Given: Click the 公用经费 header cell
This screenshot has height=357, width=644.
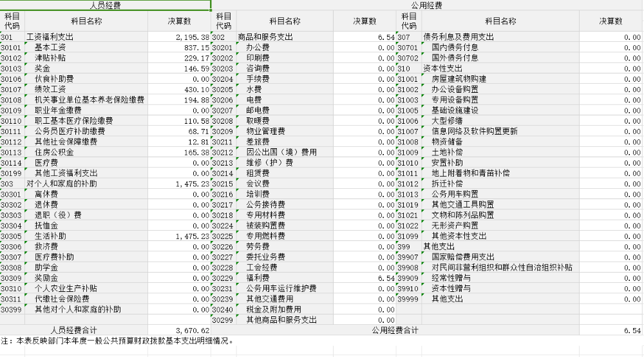Looking at the screenshot, I should [x=426, y=5].
